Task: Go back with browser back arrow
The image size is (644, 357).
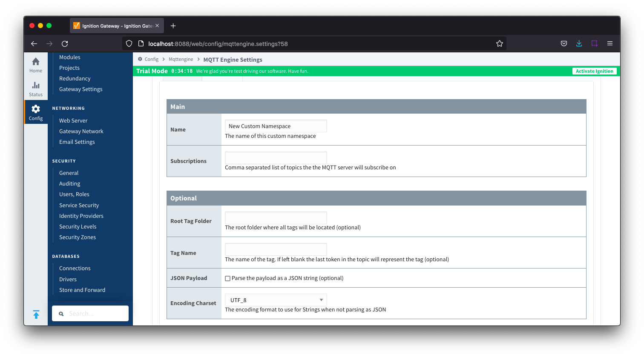Action: tap(34, 43)
